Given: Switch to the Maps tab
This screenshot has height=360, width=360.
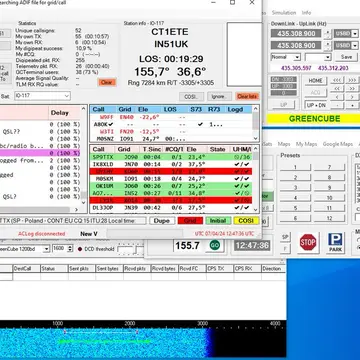Looking at the screenshot, I should point(284,144).
